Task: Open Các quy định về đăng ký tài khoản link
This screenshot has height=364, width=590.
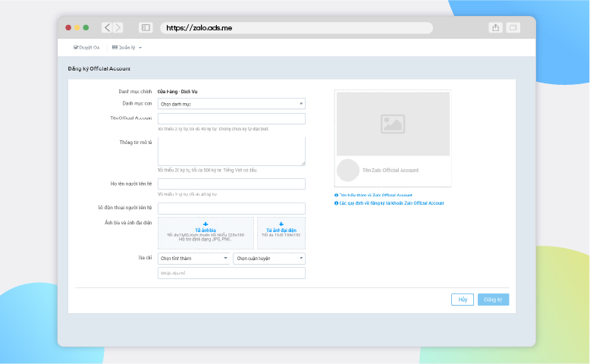Action: pyautogui.click(x=392, y=203)
